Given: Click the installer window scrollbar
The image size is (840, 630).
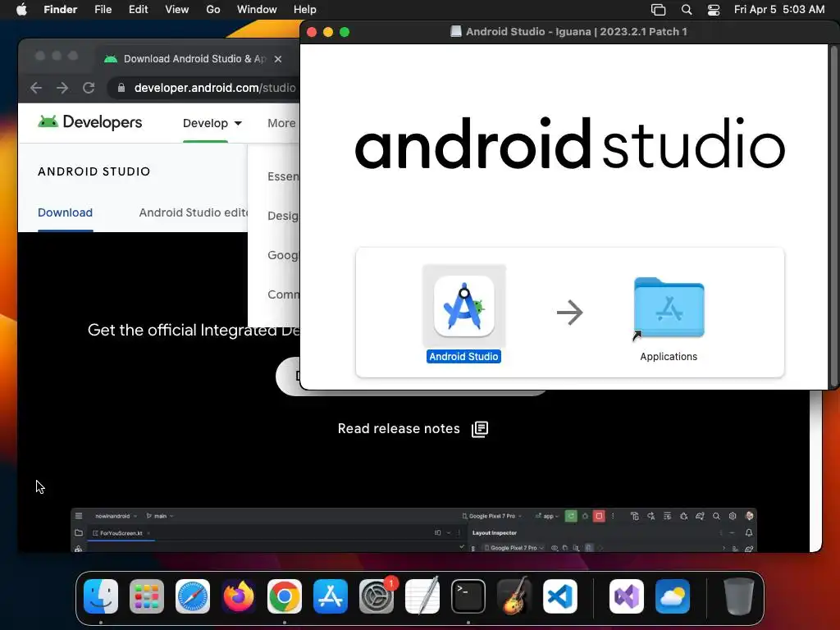Looking at the screenshot, I should [x=833, y=217].
